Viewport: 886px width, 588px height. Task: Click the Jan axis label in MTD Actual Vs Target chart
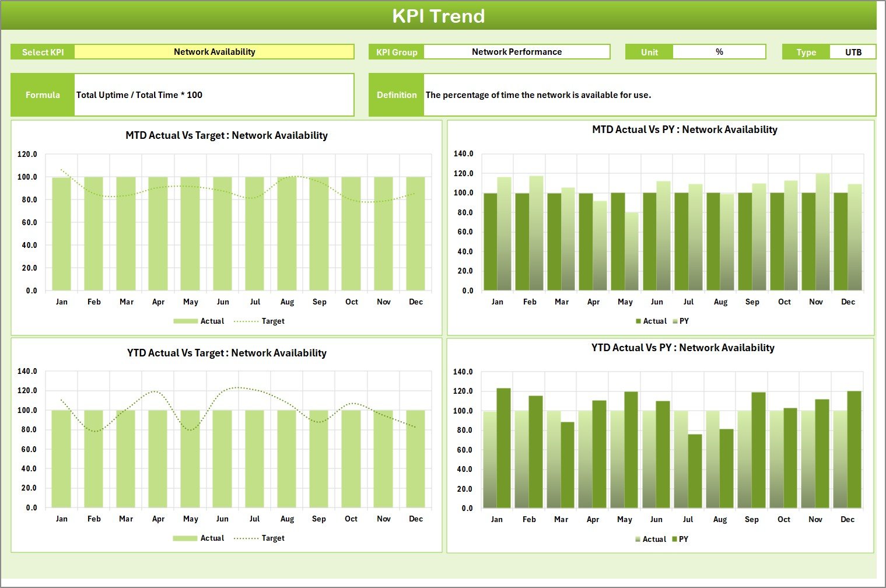(x=62, y=302)
